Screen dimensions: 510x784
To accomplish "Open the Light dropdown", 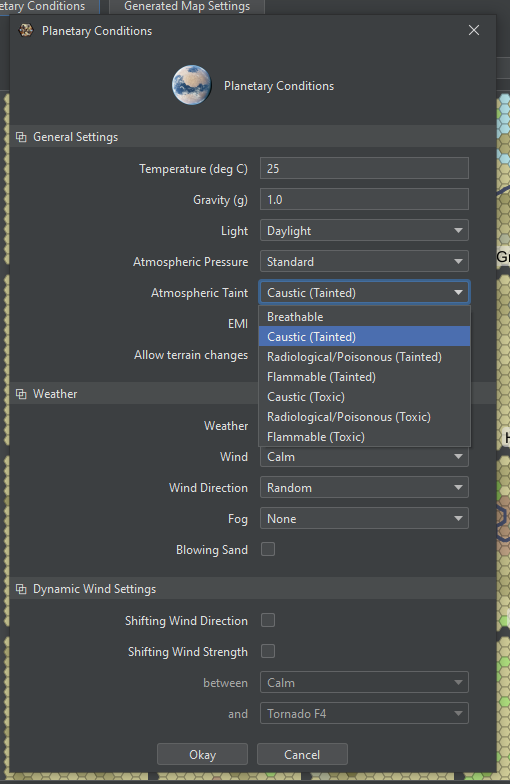I will coord(364,230).
